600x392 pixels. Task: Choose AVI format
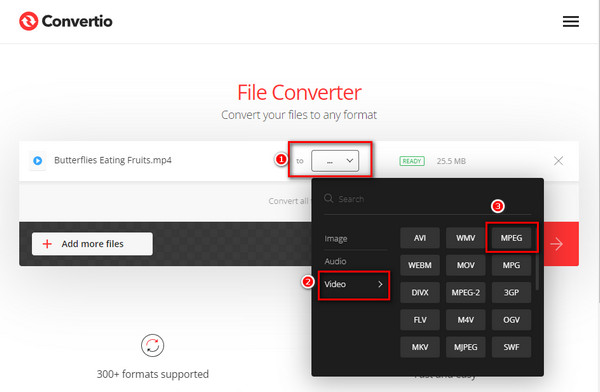tap(420, 238)
